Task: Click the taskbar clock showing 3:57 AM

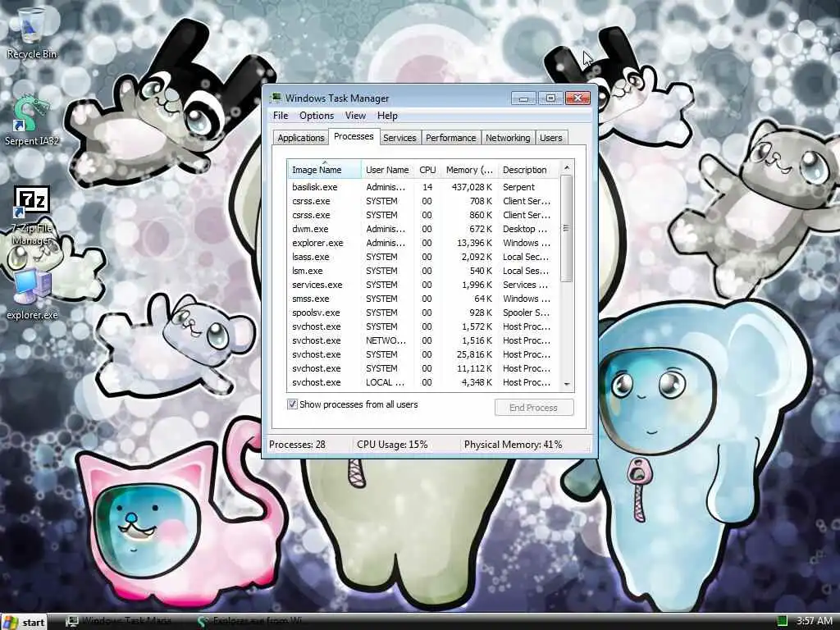Action: click(814, 621)
